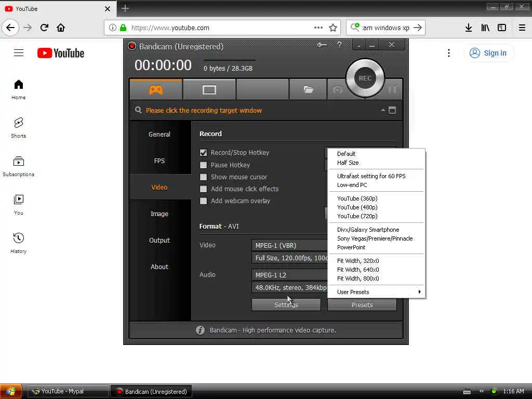Enable Add webcam overlay checkbox
532x399 pixels.
click(x=203, y=201)
